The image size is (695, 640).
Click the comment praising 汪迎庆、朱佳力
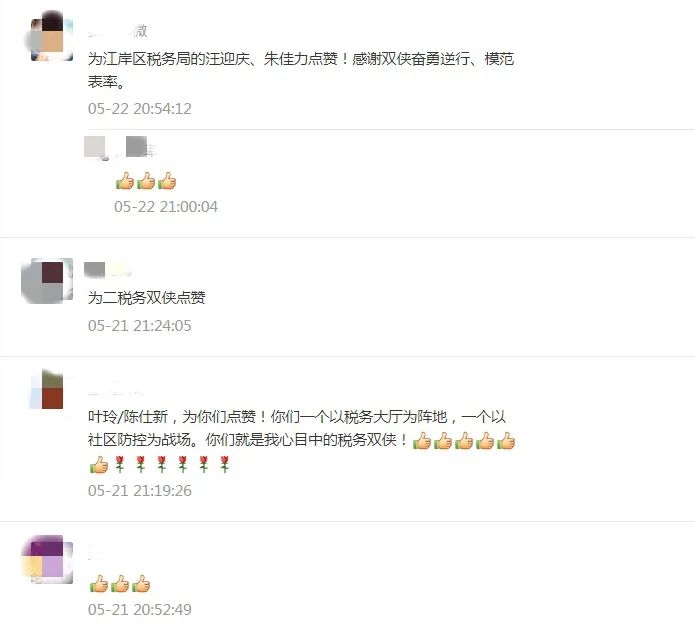(301, 70)
